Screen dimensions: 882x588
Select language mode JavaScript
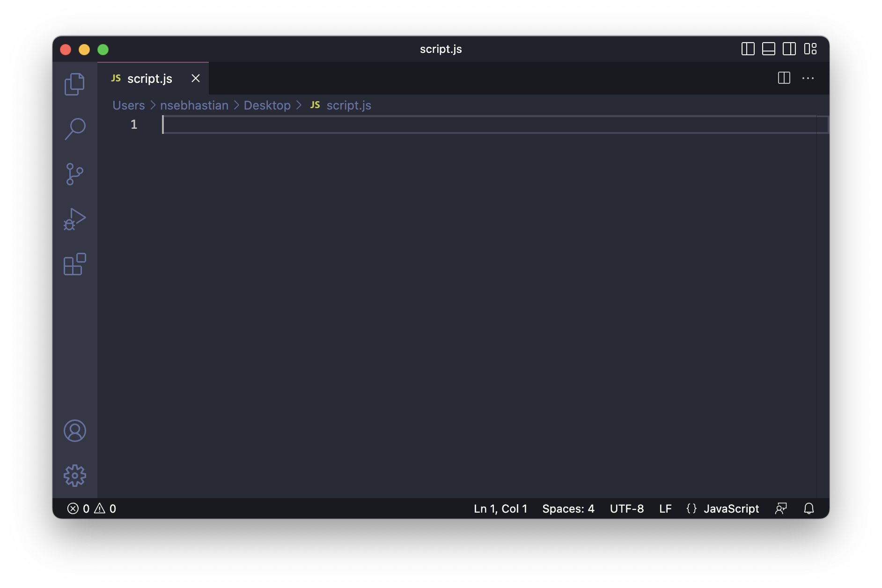coord(731,508)
